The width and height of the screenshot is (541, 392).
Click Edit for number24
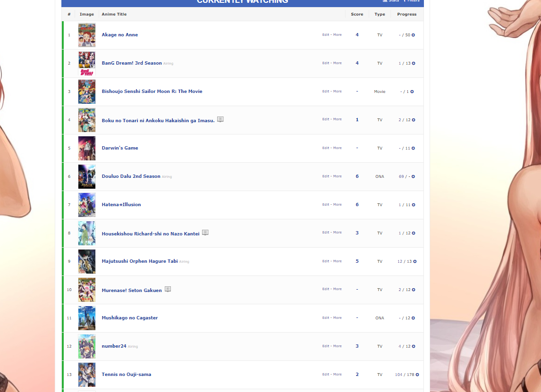point(326,346)
